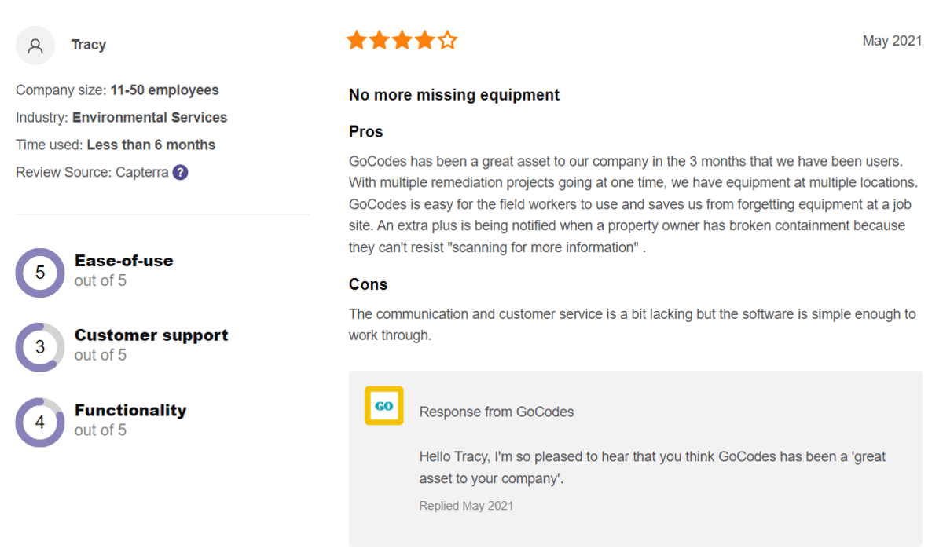Open the Review Source help question mark
Viewport: 943px width, 560px height.
(x=181, y=172)
